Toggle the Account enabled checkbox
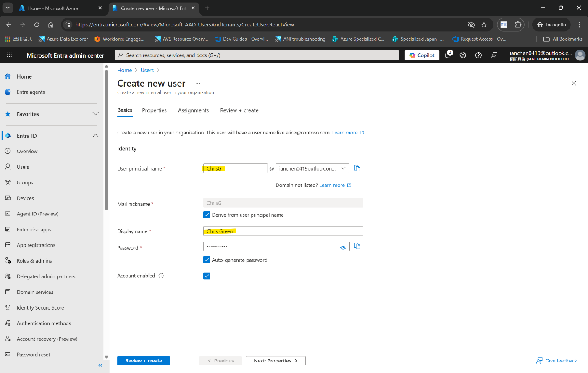 (x=207, y=276)
